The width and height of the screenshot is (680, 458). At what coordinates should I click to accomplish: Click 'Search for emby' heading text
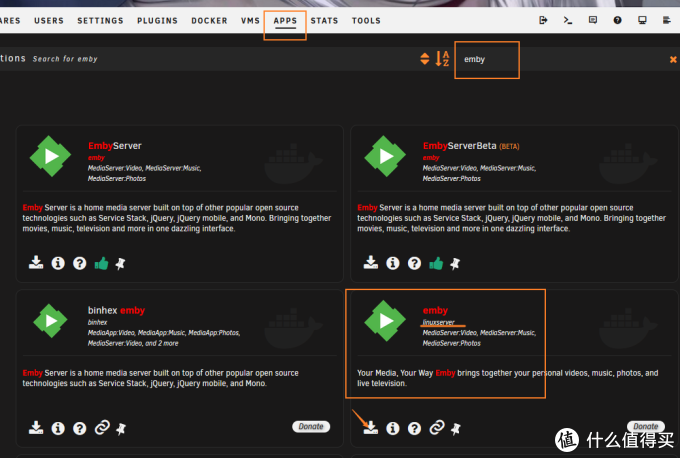pyautogui.click(x=65, y=59)
